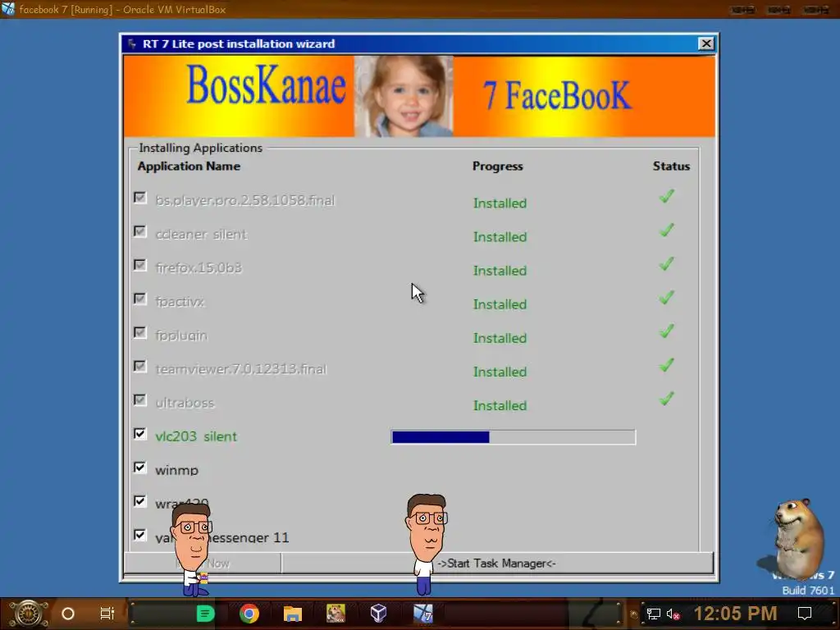Click the teamviewer status checkmark
This screenshot has width=840, height=630.
point(666,365)
